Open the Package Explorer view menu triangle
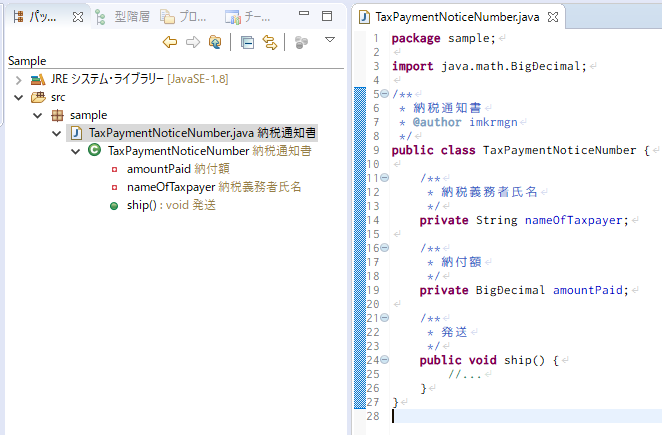Image resolution: width=662 pixels, height=435 pixels. (330, 40)
